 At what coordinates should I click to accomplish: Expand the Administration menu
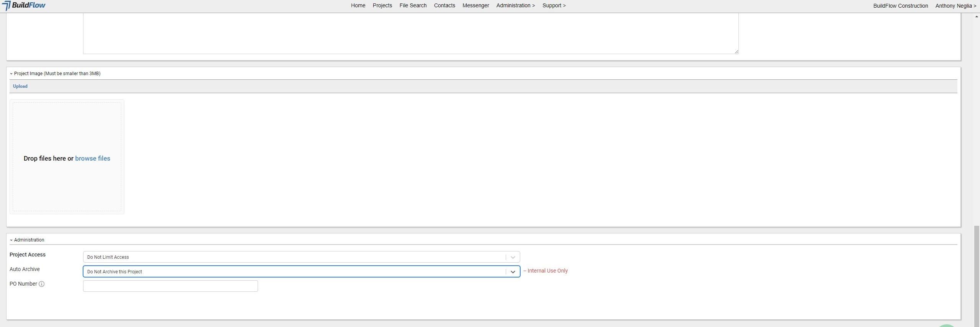point(515,5)
